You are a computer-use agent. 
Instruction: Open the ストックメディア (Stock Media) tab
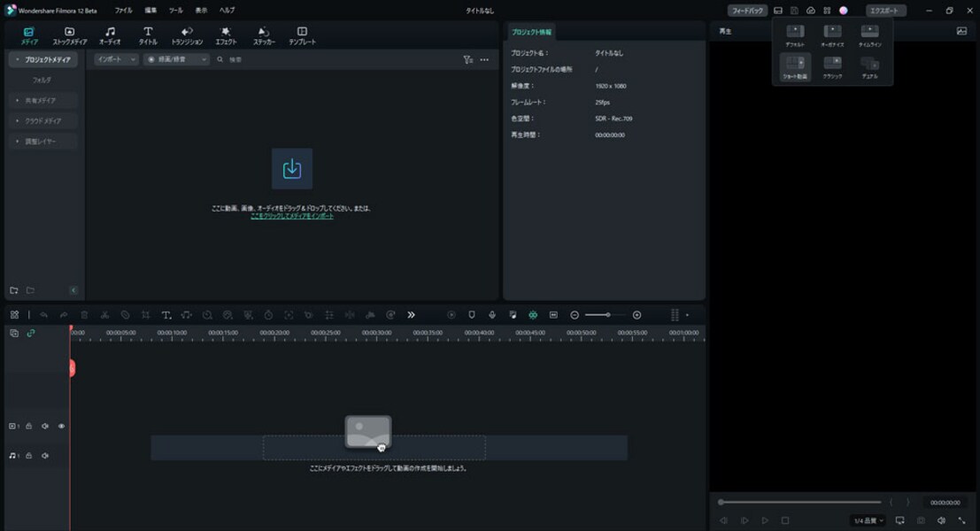pyautogui.click(x=69, y=35)
